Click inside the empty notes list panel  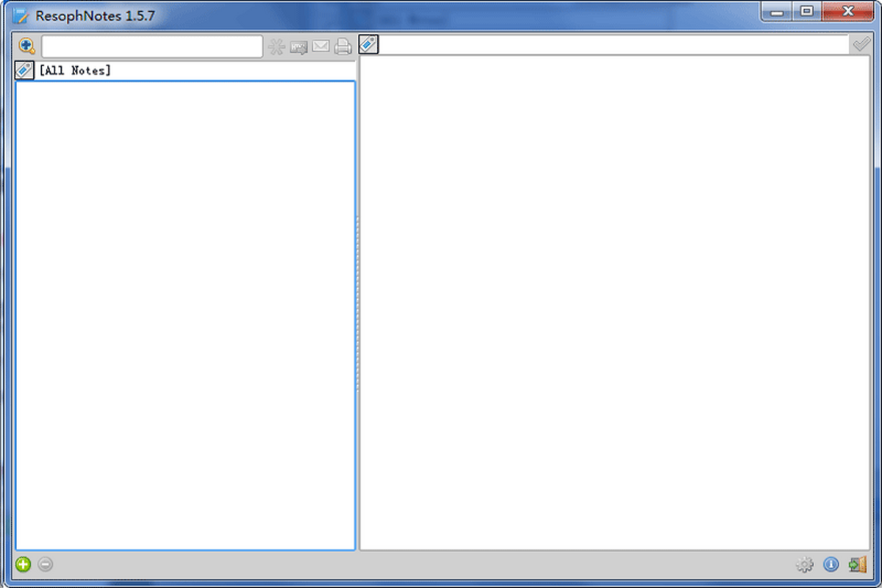(x=185, y=315)
